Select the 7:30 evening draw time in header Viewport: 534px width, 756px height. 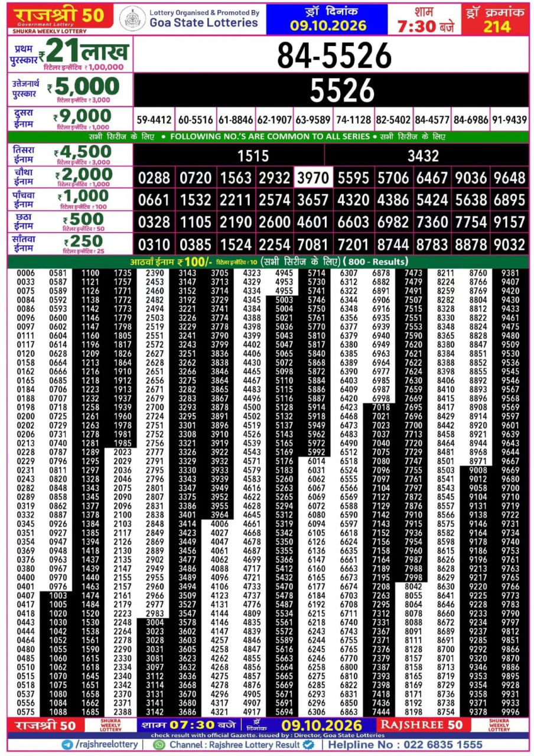pyautogui.click(x=424, y=26)
